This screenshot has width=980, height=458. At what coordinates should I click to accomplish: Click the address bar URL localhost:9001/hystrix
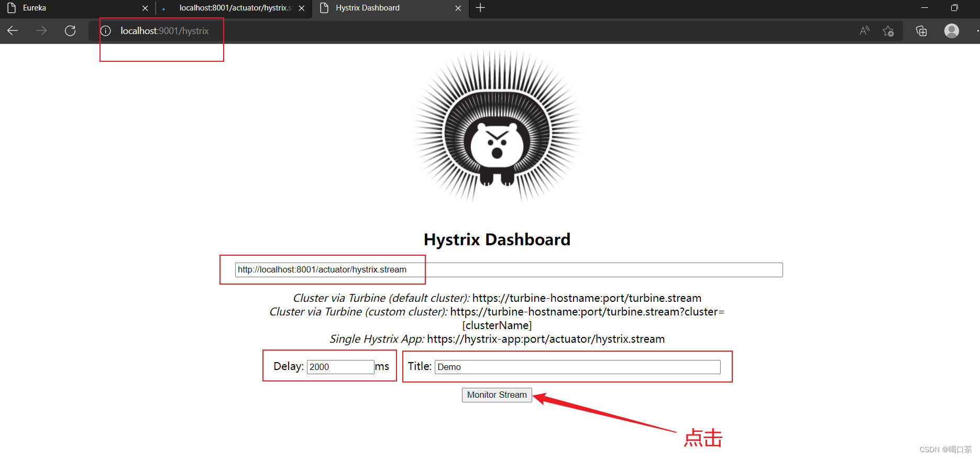click(164, 31)
